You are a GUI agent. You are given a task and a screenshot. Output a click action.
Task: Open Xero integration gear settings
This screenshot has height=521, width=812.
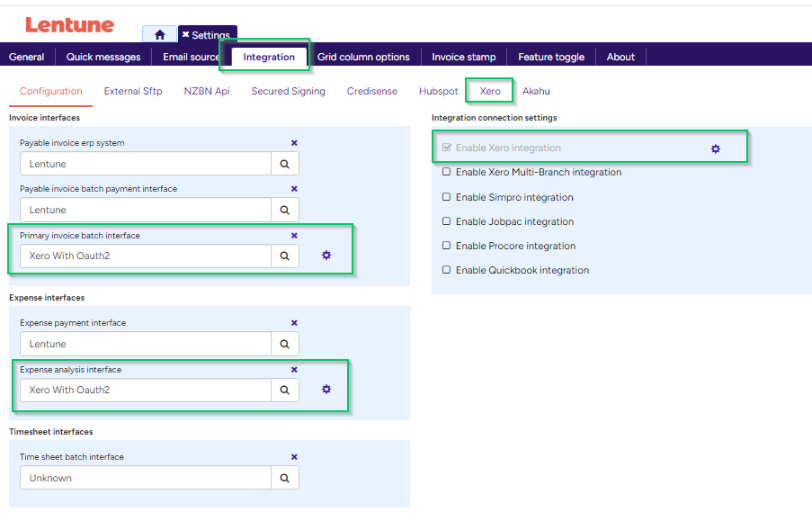(x=716, y=148)
